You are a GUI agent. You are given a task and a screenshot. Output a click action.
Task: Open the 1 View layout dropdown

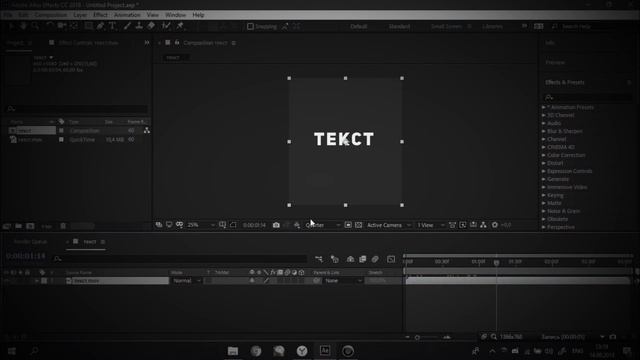pos(430,225)
